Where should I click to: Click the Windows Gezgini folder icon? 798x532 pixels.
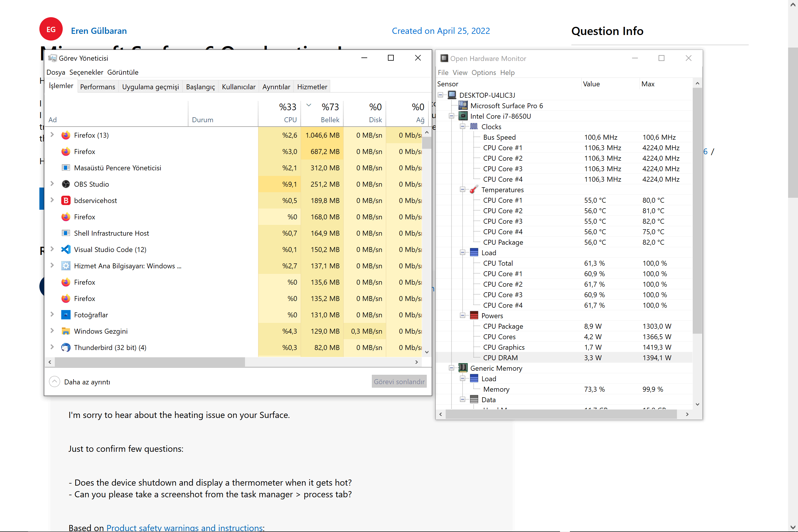click(x=66, y=331)
